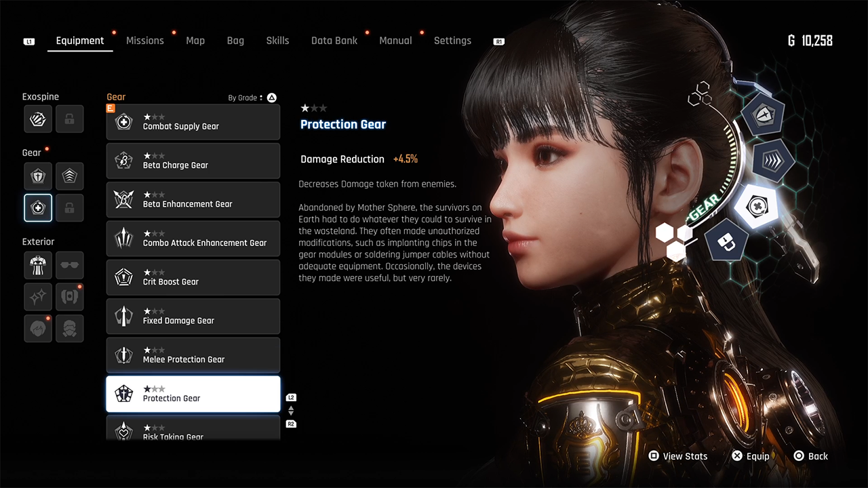Open the outfit suit Exterior slot
868x488 pixels.
[x=38, y=265]
